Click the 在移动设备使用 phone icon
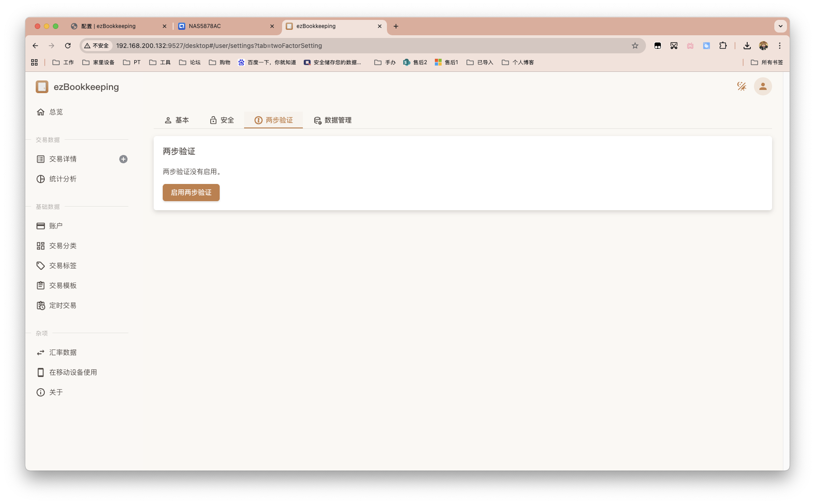Screen dimensions: 815x504 pyautogui.click(x=40, y=372)
